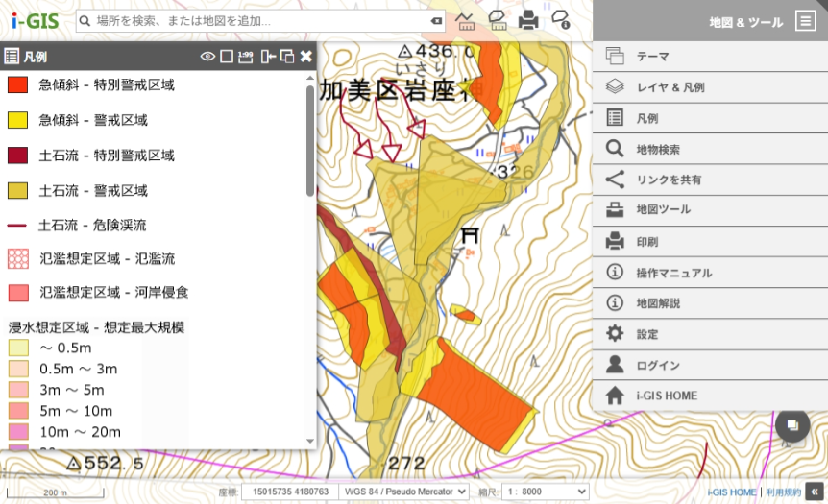Open 凡例 in the side menu
This screenshot has height=504, width=828.
(x=710, y=118)
